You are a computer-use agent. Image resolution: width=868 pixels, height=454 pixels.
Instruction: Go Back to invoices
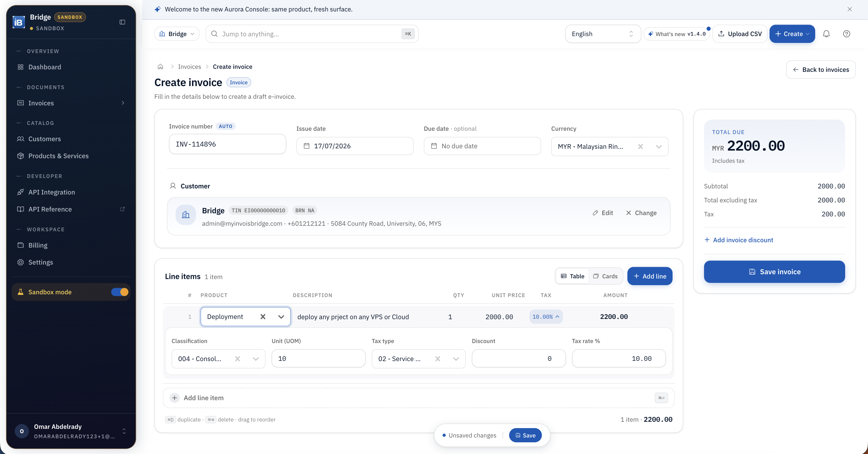coord(821,69)
